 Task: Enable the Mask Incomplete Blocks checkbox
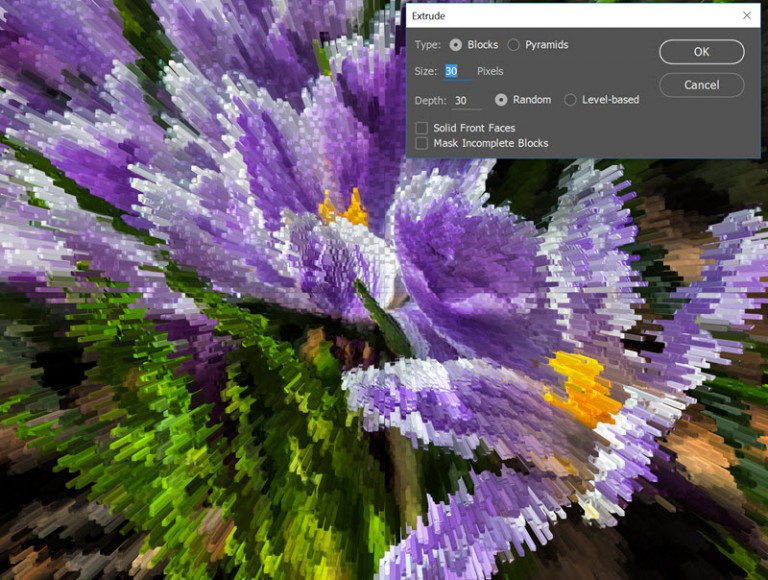click(x=422, y=143)
